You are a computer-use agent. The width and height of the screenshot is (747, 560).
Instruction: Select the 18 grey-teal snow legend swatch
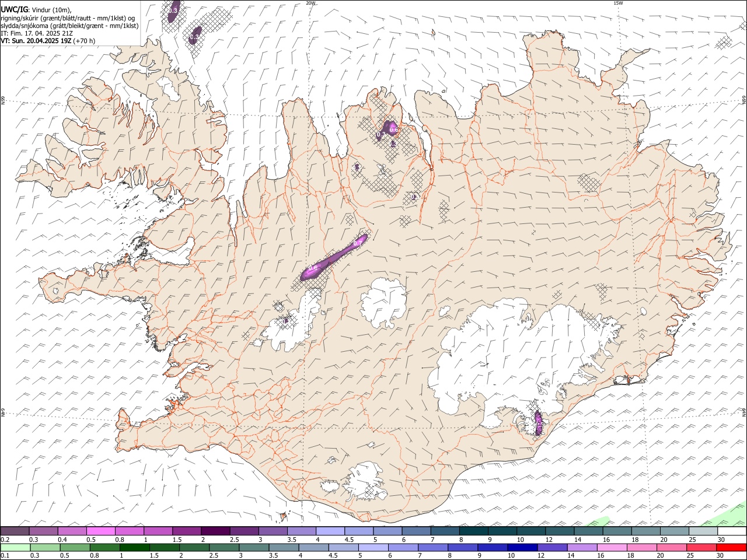[x=646, y=531]
